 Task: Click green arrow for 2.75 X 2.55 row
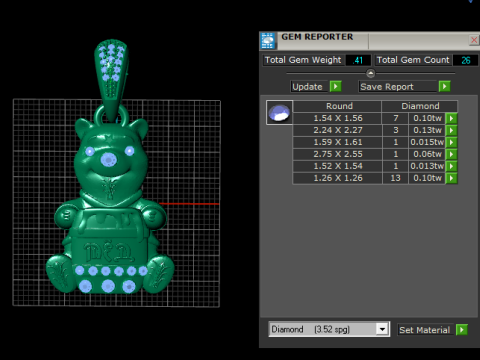(x=451, y=154)
